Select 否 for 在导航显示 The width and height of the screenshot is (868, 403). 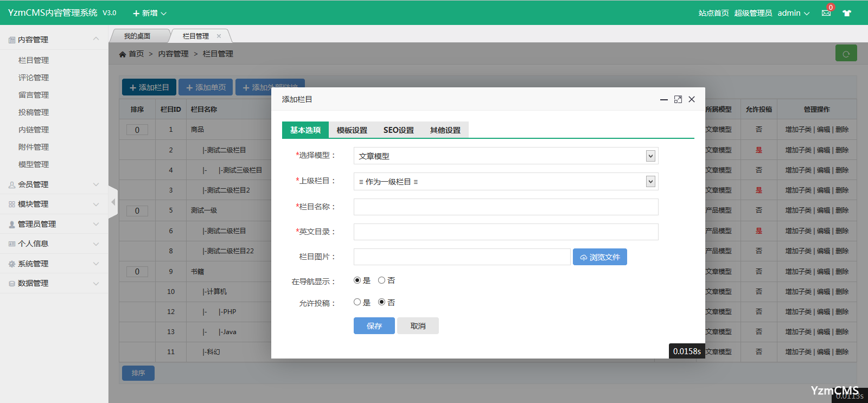tap(382, 280)
